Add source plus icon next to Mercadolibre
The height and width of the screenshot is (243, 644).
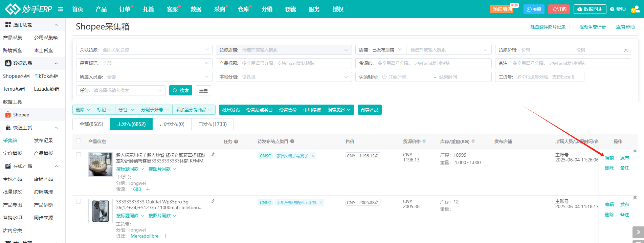[165, 236]
